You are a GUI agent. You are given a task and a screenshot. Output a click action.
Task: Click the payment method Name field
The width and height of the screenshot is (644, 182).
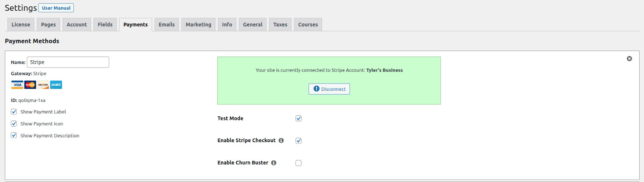click(68, 62)
